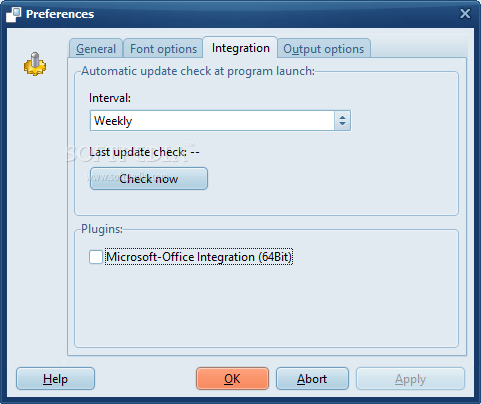The image size is (481, 404).
Task: Go to the Output options tab
Action: pyautogui.click(x=324, y=49)
